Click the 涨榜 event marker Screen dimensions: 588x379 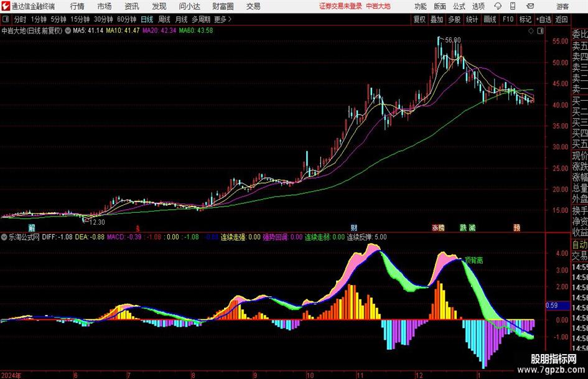438,227
